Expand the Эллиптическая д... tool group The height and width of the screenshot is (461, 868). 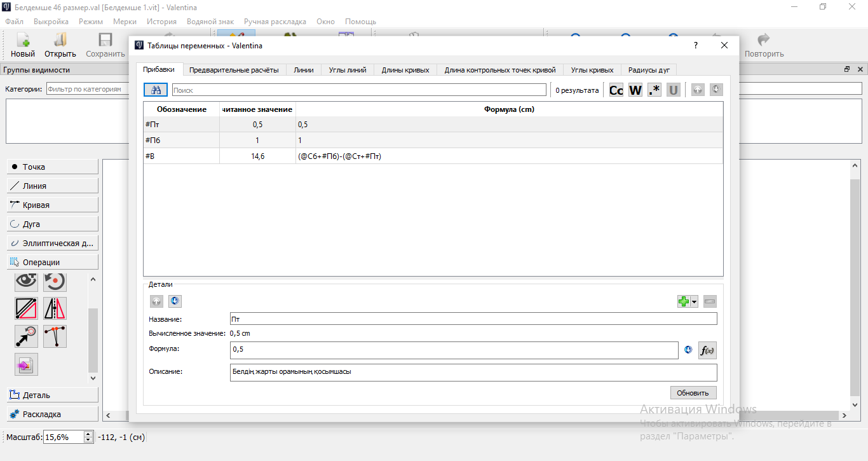tap(53, 243)
